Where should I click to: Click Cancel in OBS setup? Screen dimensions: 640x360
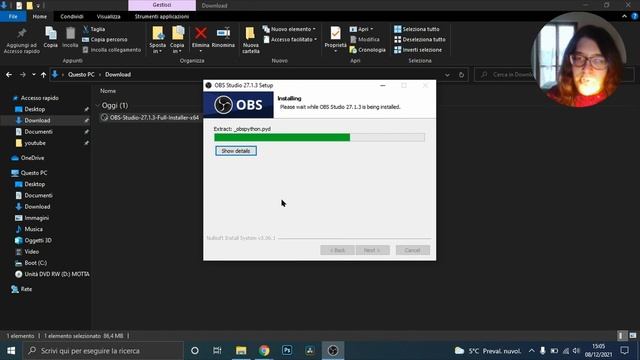413,250
